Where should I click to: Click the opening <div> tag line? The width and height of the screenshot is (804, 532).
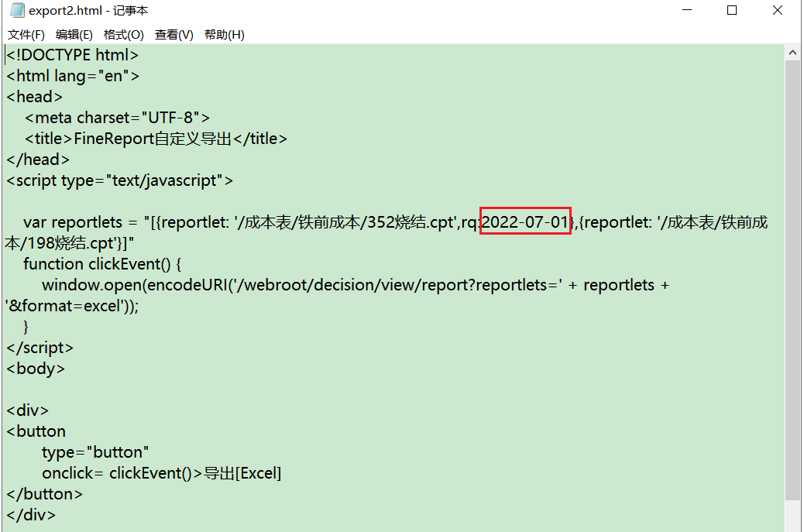pos(28,410)
